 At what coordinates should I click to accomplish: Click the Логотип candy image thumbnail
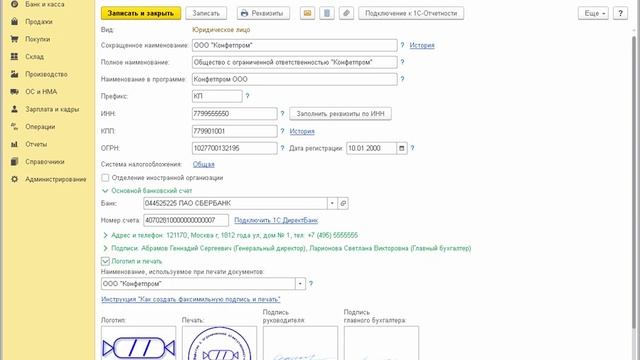pos(139,343)
